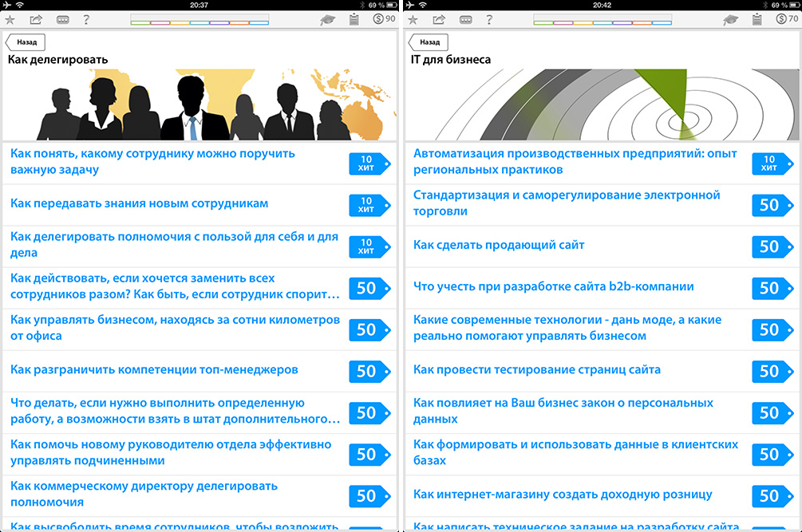Open Как сделать продающий сайт
Image resolution: width=802 pixels, height=532 pixels.
(602, 246)
